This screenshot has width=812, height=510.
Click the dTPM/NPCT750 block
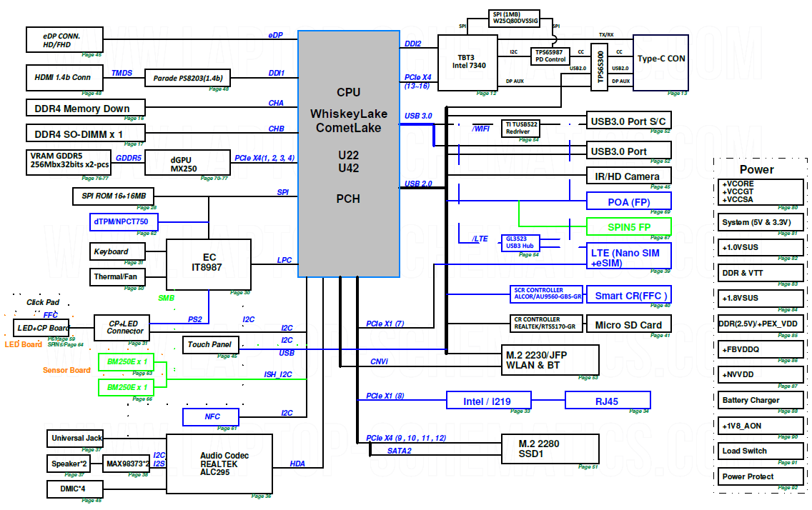coord(124,222)
